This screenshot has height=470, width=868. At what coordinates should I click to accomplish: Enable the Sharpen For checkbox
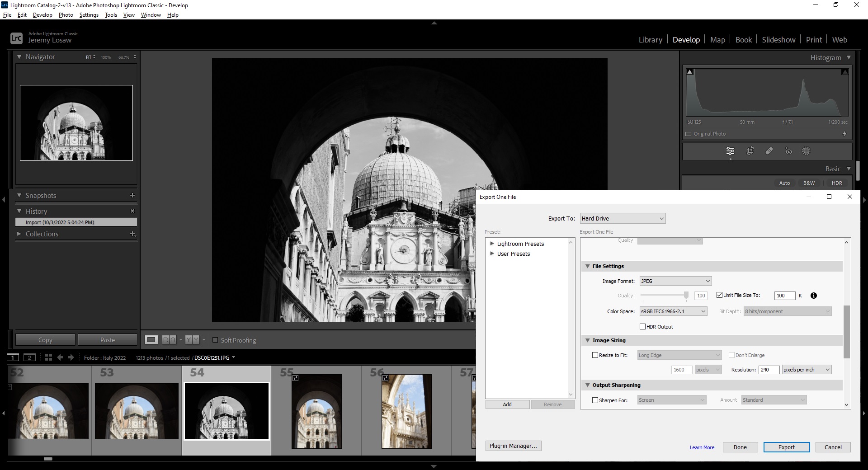pyautogui.click(x=595, y=400)
